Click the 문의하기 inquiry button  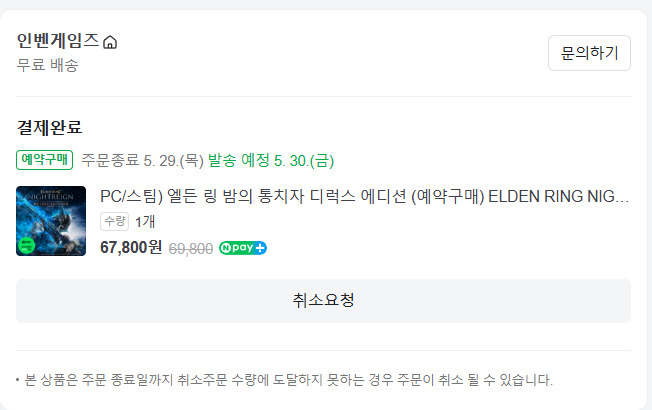coord(589,53)
